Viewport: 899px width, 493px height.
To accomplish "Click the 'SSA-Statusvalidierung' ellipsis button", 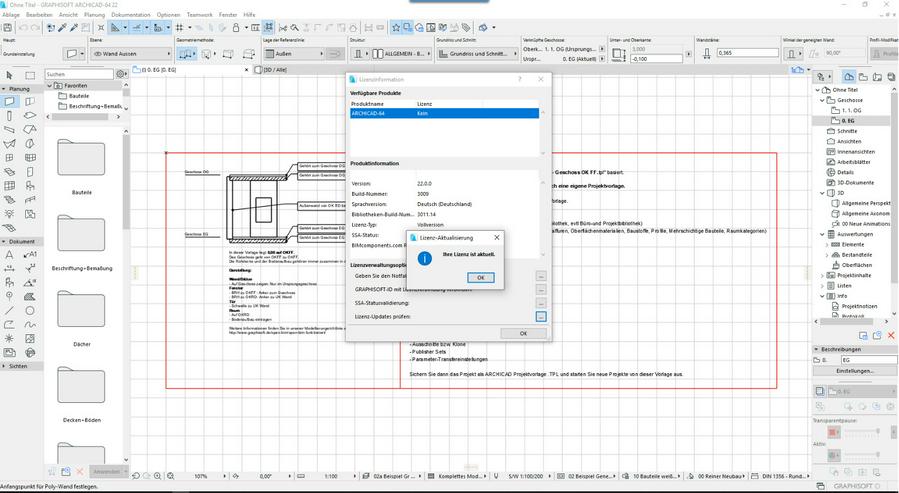I will pyautogui.click(x=541, y=303).
